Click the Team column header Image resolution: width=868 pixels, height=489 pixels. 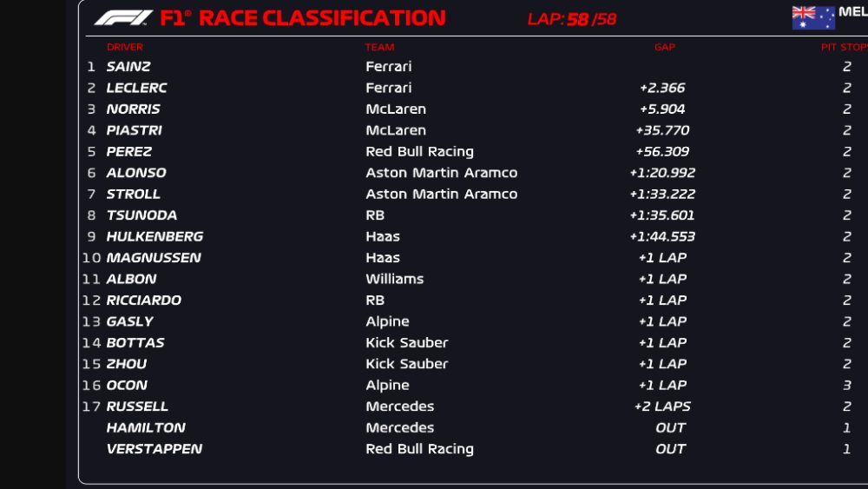379,47
